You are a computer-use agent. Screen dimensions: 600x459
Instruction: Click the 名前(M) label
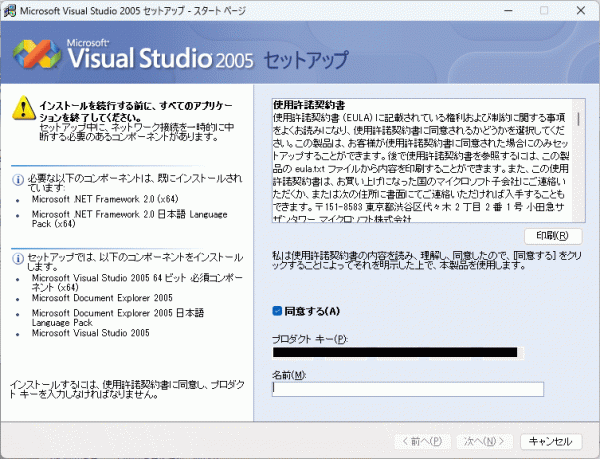click(289, 375)
